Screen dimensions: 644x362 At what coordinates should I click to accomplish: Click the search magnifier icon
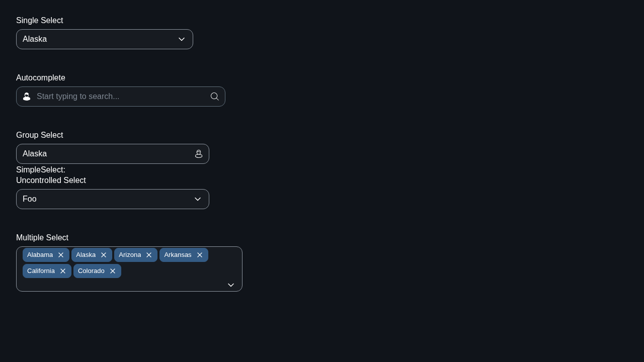pyautogui.click(x=215, y=97)
